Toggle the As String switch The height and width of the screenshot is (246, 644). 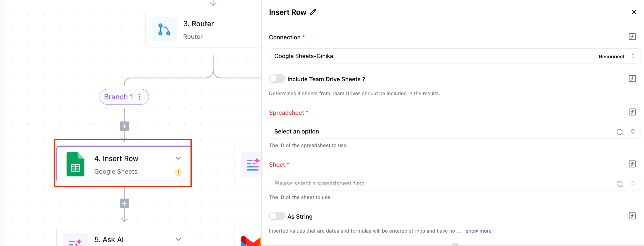click(277, 216)
